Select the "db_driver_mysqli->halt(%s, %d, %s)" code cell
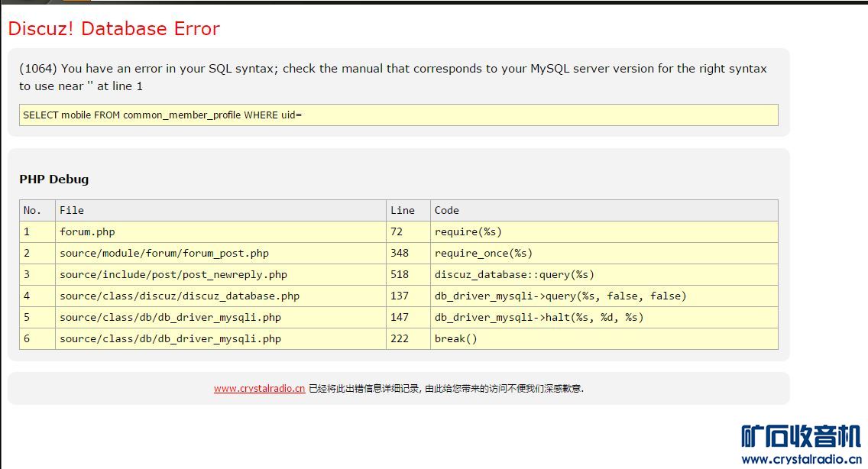Screen dimensions: 868x469 coord(604,317)
